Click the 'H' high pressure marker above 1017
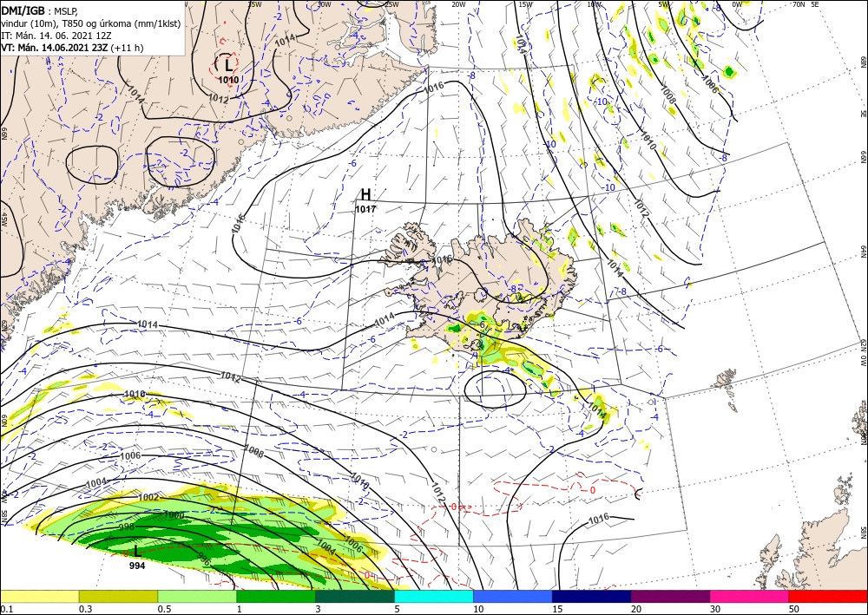 click(365, 194)
